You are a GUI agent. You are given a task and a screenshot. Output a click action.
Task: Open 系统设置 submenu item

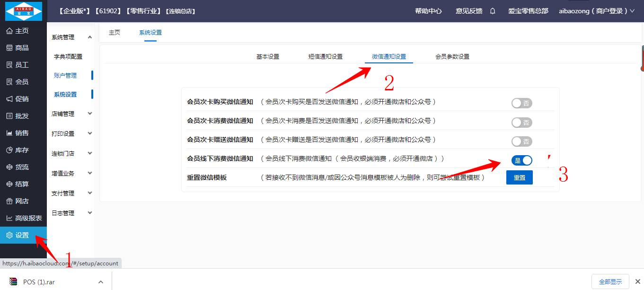[x=65, y=94]
